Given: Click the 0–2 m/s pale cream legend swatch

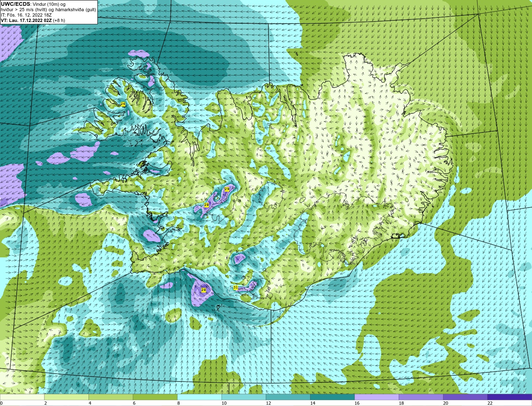Looking at the screenshot, I should pyautogui.click(x=22, y=397).
